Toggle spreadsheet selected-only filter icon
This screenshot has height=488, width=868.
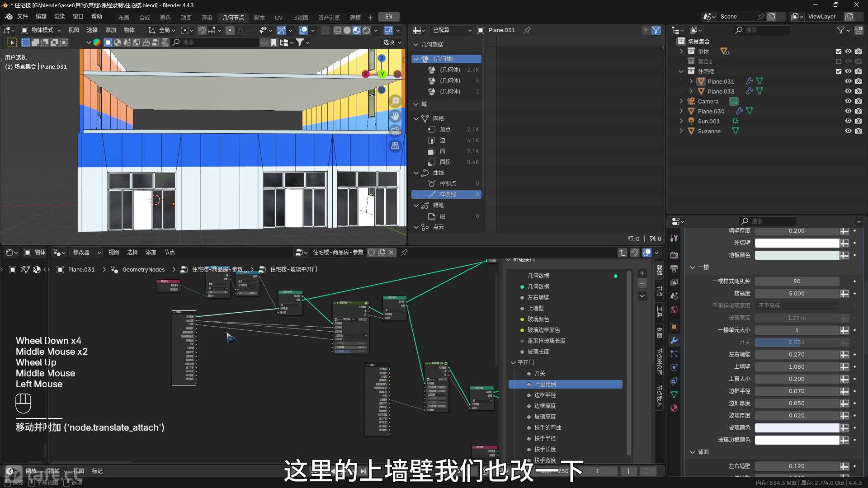(646, 30)
